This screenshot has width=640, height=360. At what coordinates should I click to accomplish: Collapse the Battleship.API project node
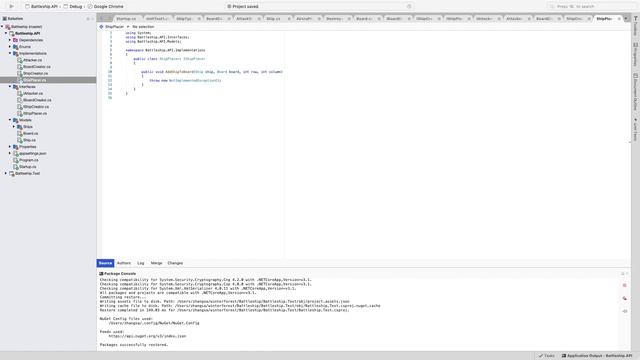coord(6,33)
